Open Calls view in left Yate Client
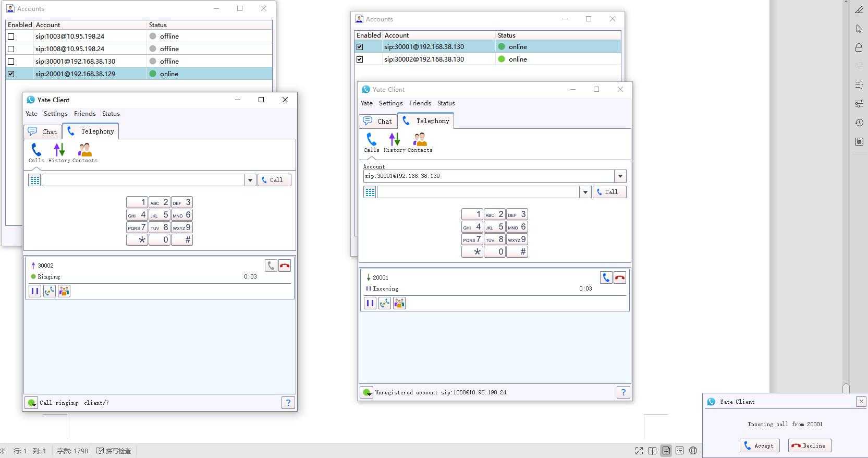This screenshot has width=868, height=458. (36, 153)
